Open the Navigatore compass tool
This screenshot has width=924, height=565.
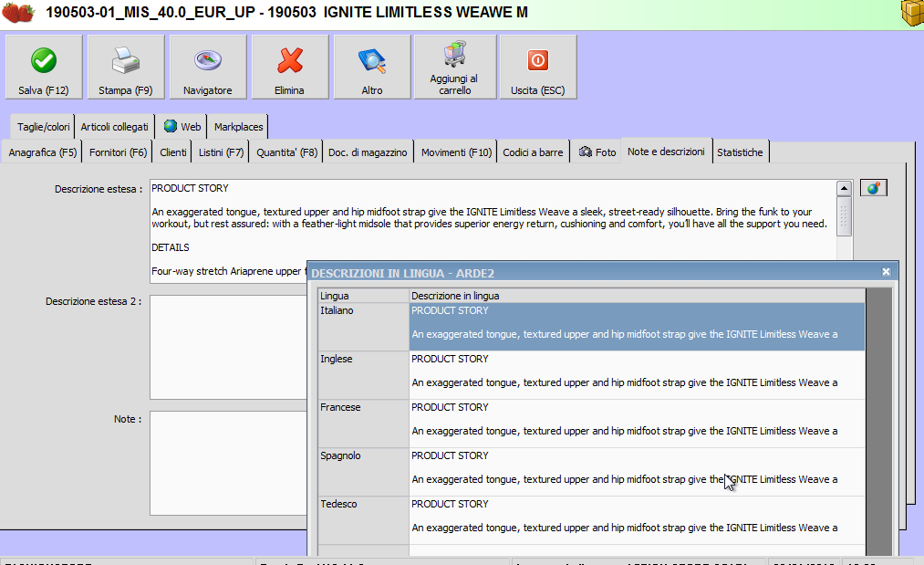[x=207, y=67]
